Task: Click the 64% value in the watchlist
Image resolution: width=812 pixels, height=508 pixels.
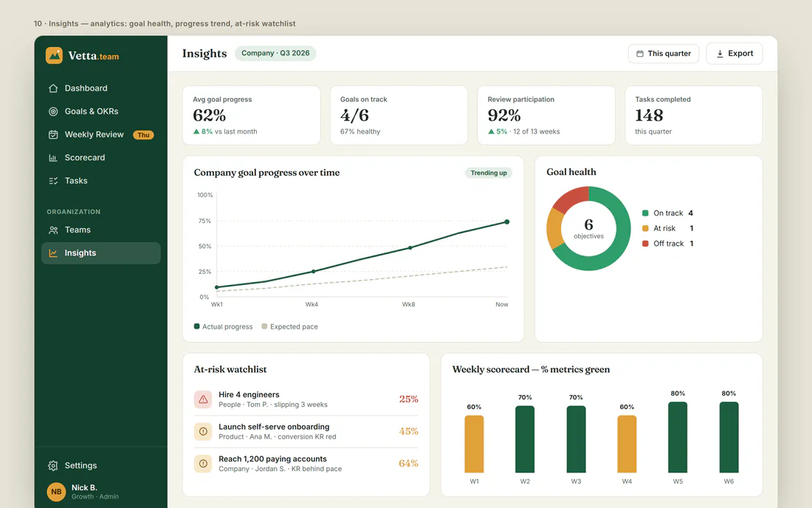Action: pyautogui.click(x=409, y=464)
